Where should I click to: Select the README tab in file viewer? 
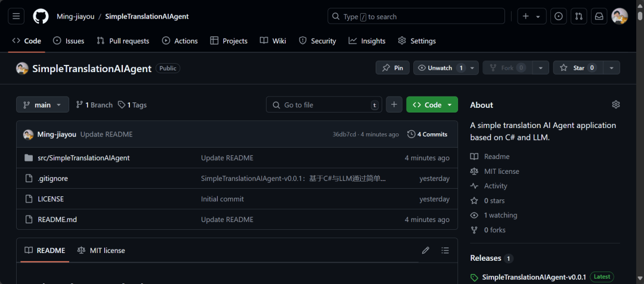(x=45, y=250)
